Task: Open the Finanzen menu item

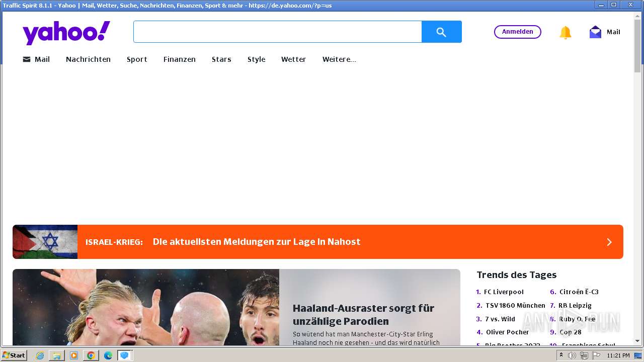Action: [180, 59]
